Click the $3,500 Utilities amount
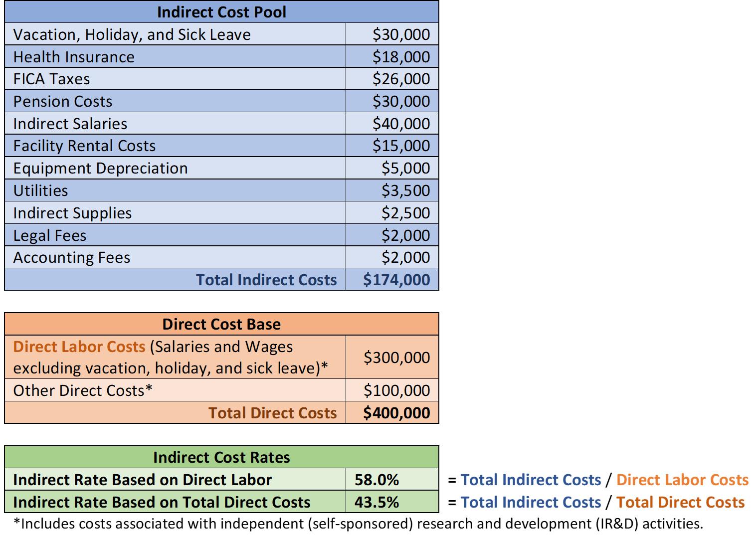 [392, 190]
